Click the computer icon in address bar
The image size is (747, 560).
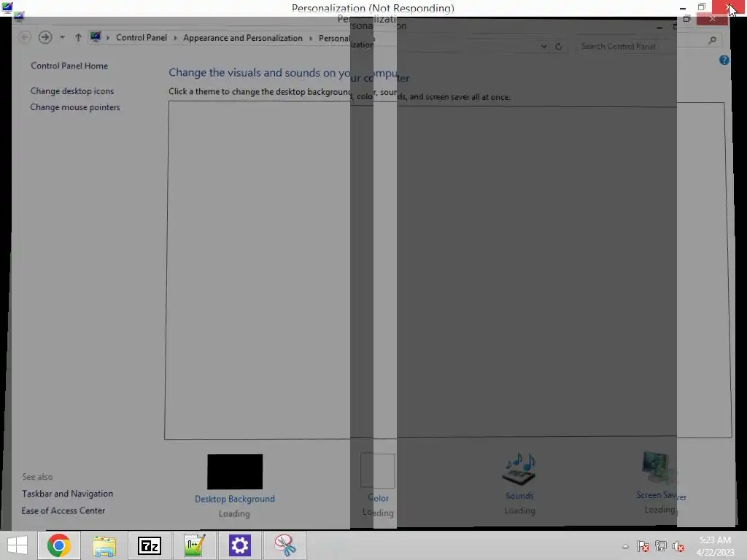[96, 36]
